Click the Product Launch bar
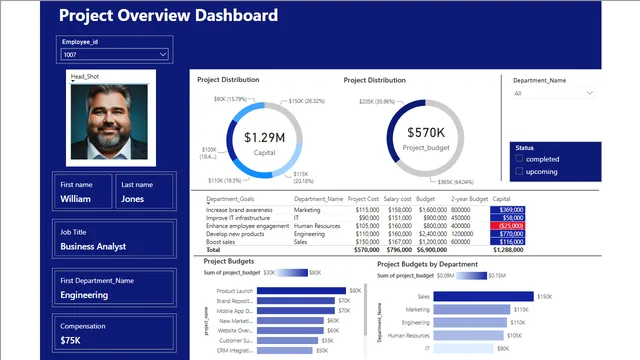 pyautogui.click(x=301, y=291)
